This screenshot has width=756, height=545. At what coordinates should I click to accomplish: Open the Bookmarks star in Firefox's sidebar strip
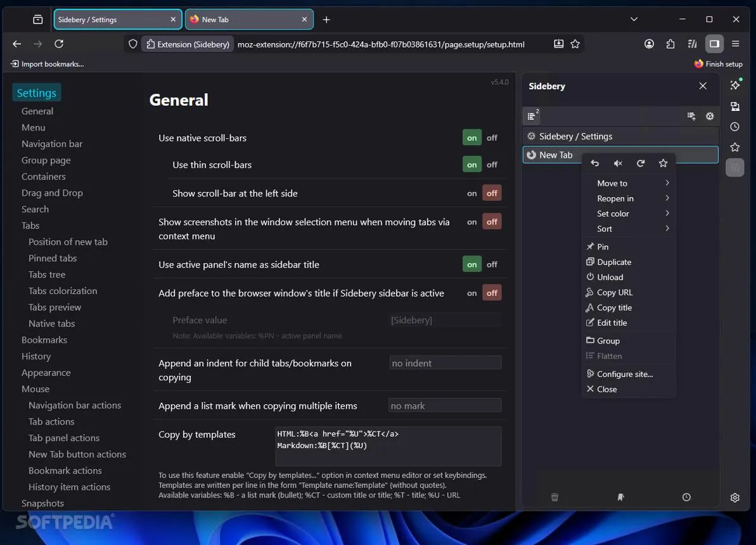735,147
